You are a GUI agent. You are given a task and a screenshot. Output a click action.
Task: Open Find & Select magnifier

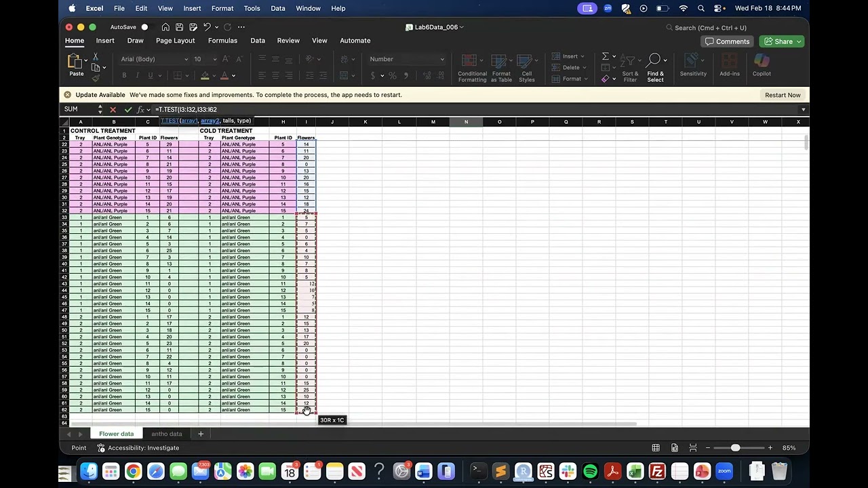point(655,68)
